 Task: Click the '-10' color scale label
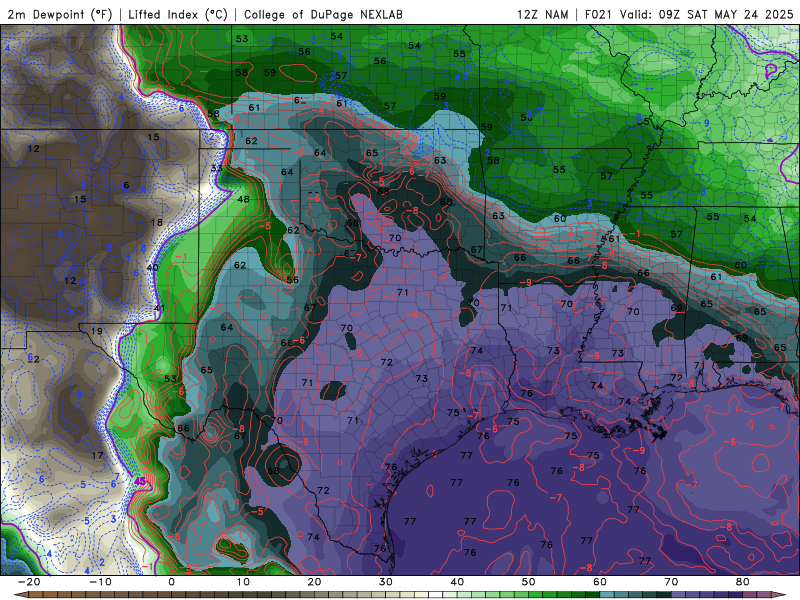coord(100,582)
